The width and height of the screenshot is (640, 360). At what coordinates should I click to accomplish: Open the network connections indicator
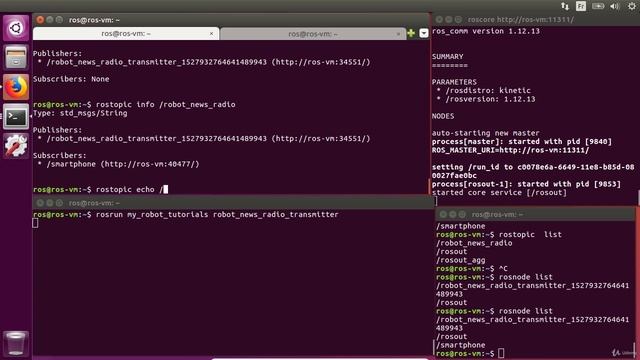(565, 6)
